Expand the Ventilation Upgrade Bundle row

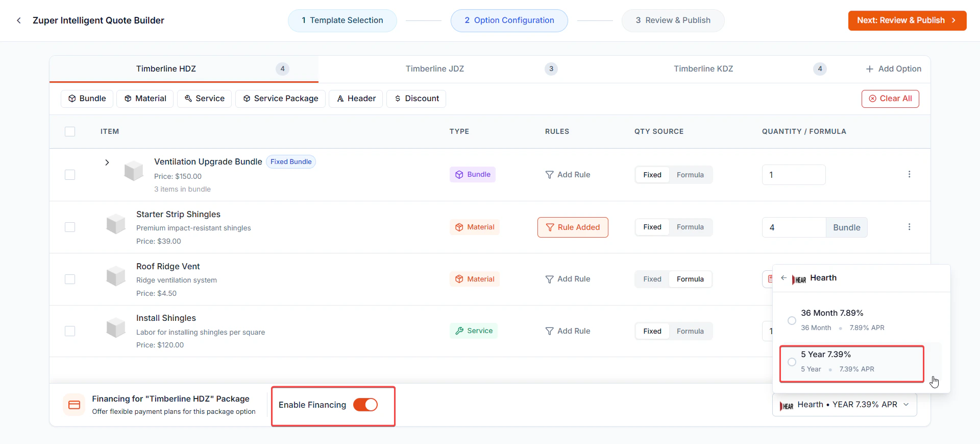(107, 162)
